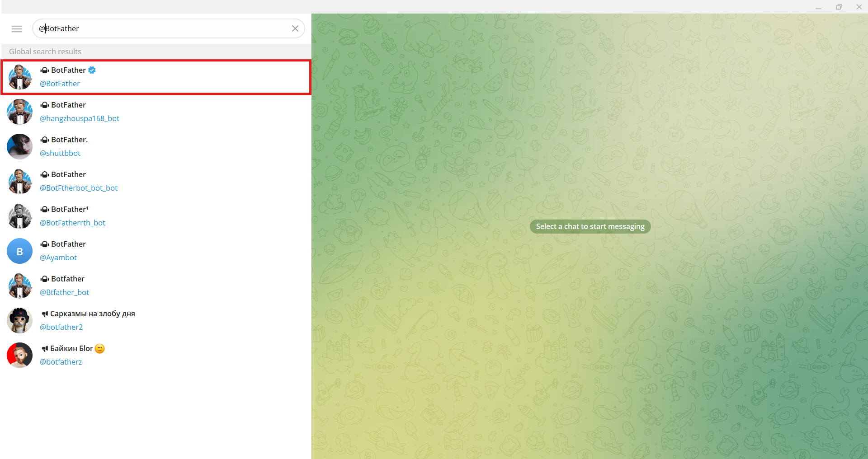Viewport: 868px width, 459px height.
Task: Open the @BotFtherbot_bot_bot result
Action: pos(156,181)
